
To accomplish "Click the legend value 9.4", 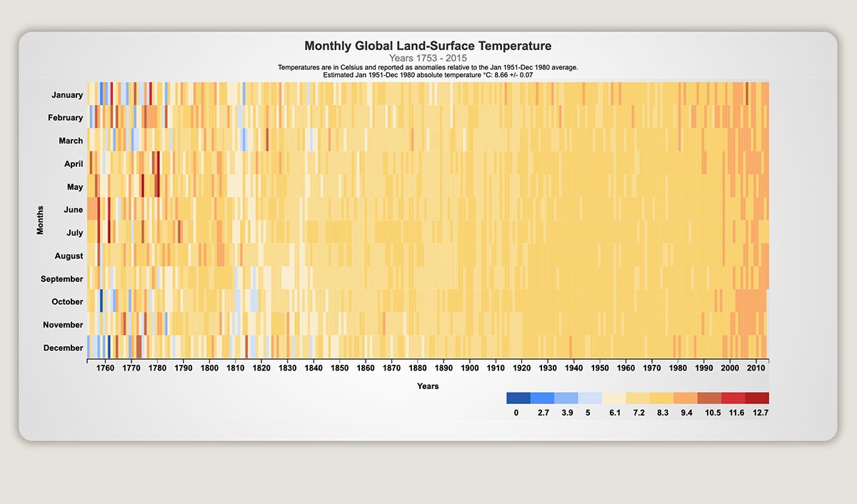I will click(x=686, y=413).
